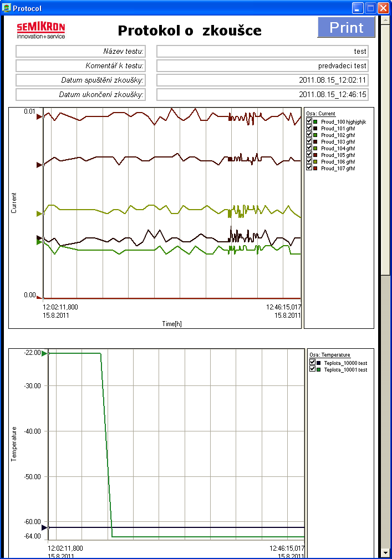
Task: Maximize the Protocol window
Action: 370,8
